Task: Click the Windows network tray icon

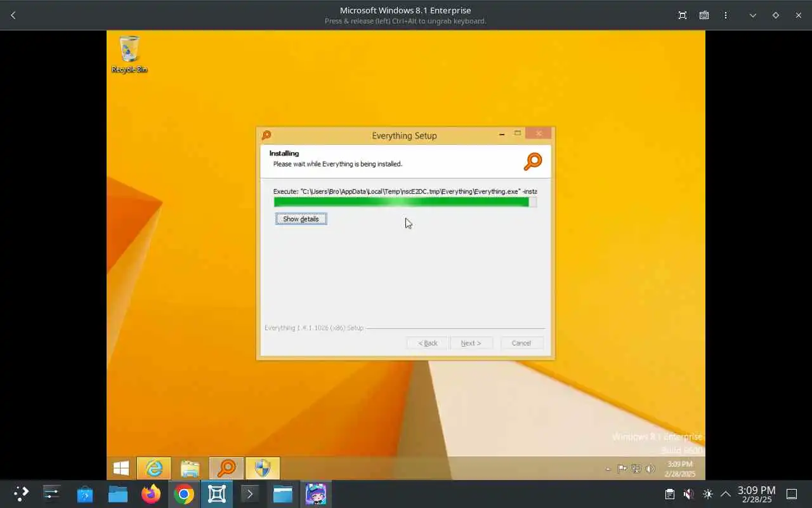Action: 636,469
